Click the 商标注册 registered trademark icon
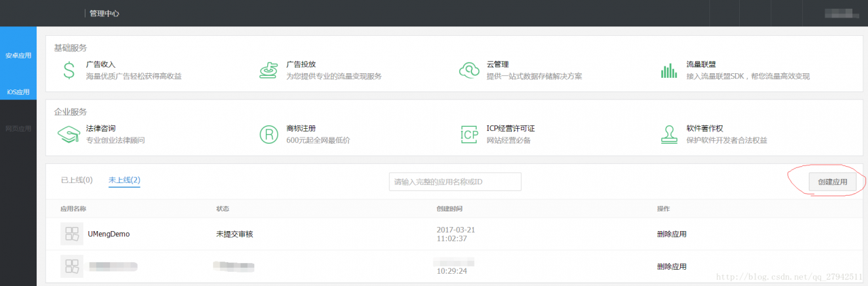868x286 pixels. tap(269, 134)
